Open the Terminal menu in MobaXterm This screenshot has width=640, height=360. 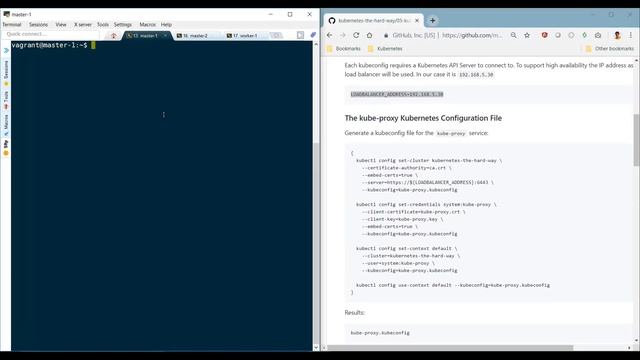point(11,24)
